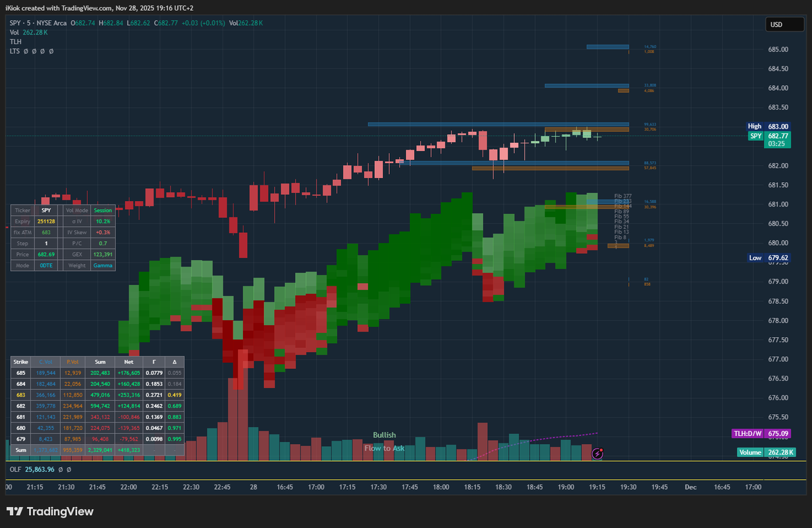Image resolution: width=812 pixels, height=528 pixels.
Task: Click the red notification dot on the lightning icon
Action: pyautogui.click(x=602, y=450)
